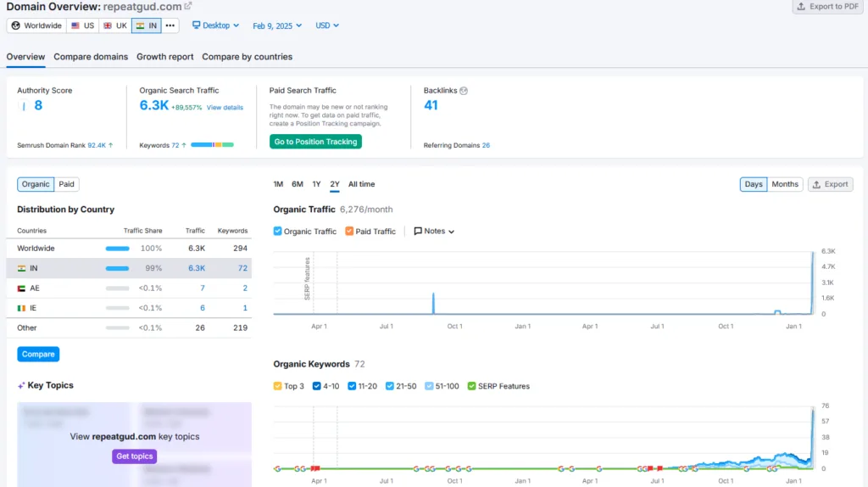Toggle 51-100 keywords checkbox
This screenshot has width=868, height=487.
click(429, 385)
